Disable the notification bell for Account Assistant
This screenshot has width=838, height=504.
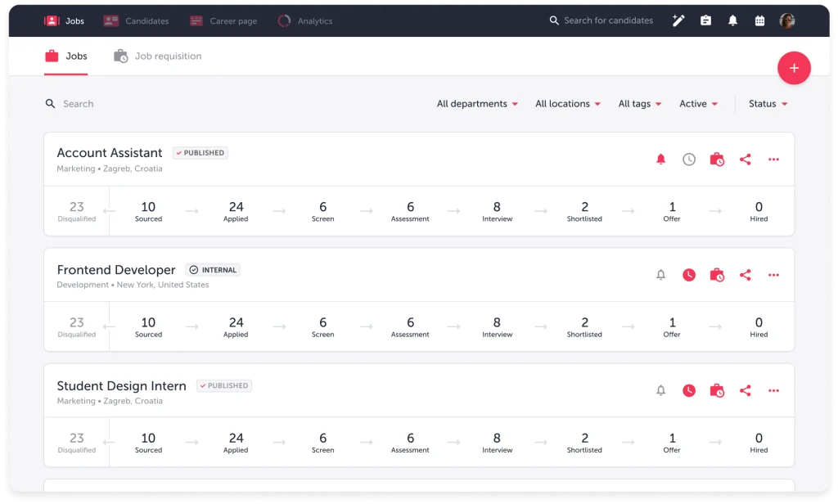pos(660,160)
